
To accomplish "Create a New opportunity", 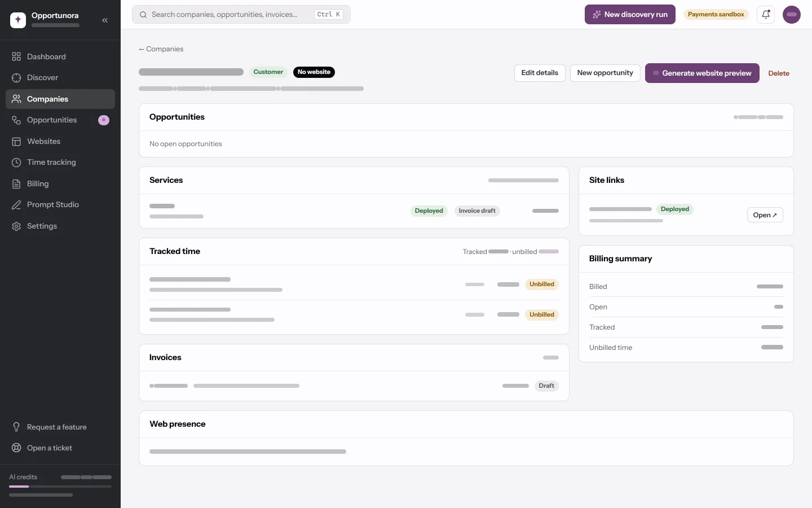I will [x=605, y=73].
